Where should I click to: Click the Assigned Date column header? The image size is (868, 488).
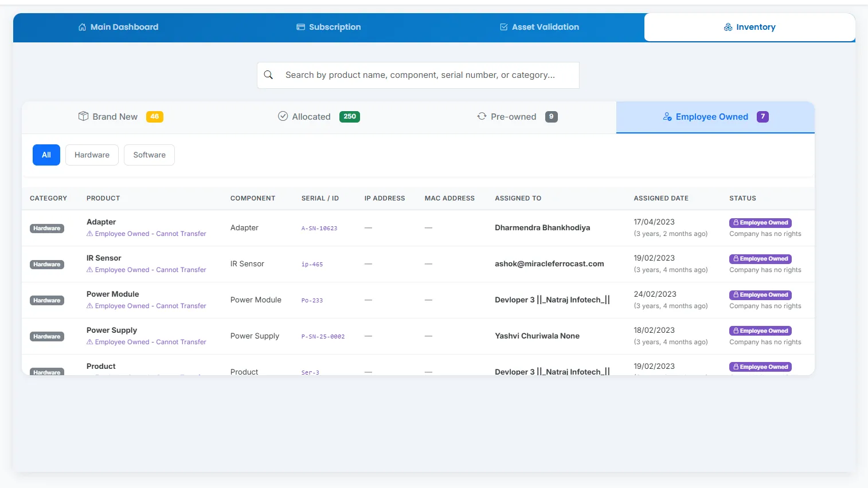pyautogui.click(x=661, y=198)
